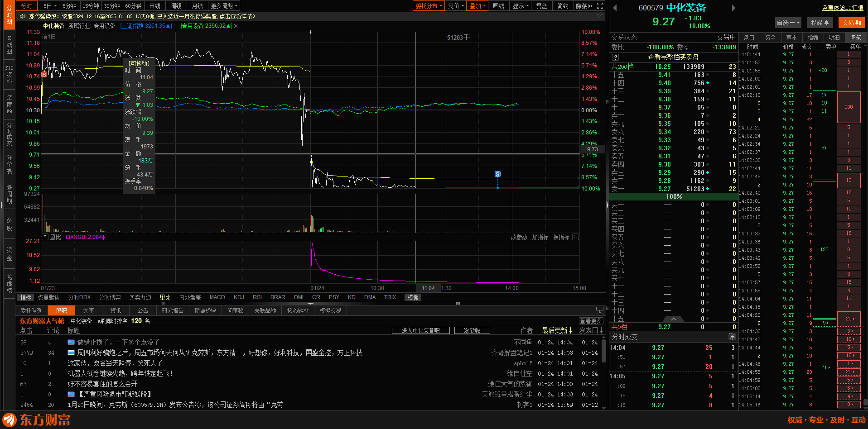Click the 换指标 link
Screen dimensions: 868x429
pos(561,237)
